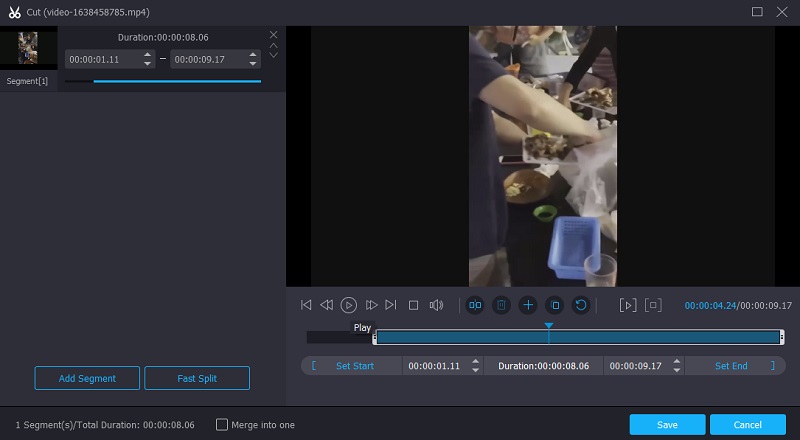This screenshot has height=440, width=800.
Task: Add new segment with plus icon
Action: [528, 305]
